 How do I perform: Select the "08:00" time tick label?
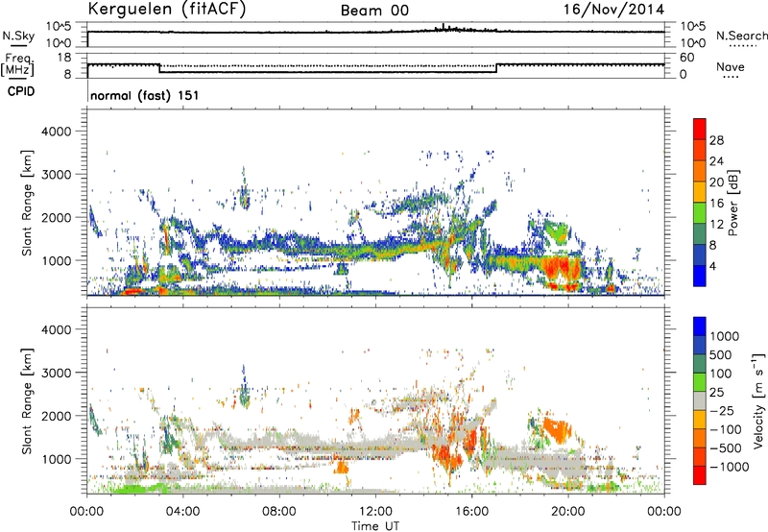(x=279, y=512)
